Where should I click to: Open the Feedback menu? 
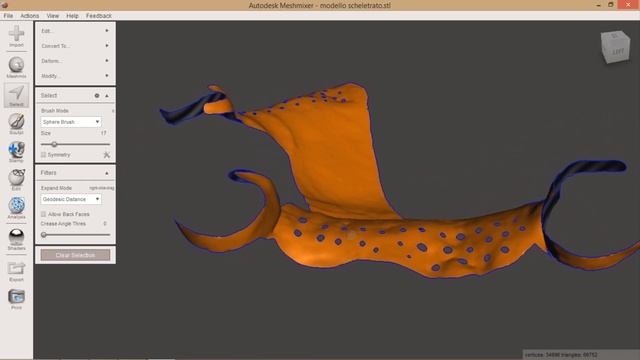99,16
